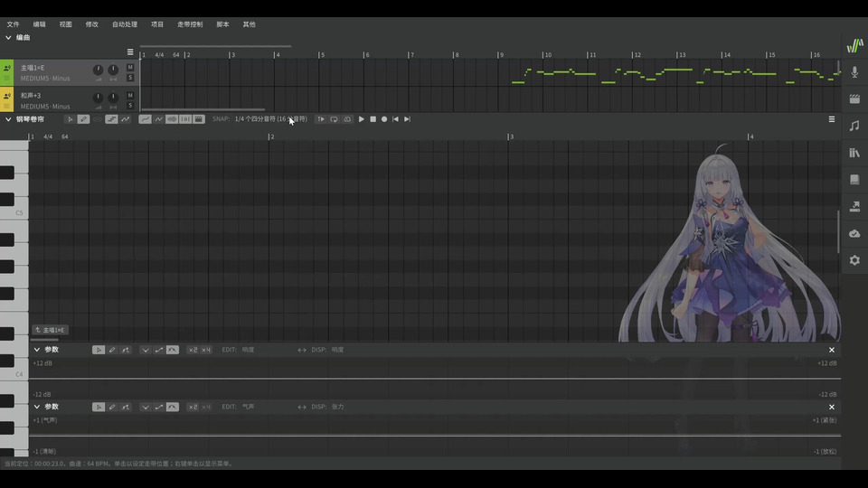Collapse the 钢琴卷帘 piano roll panel
868x488 pixels.
click(8, 119)
